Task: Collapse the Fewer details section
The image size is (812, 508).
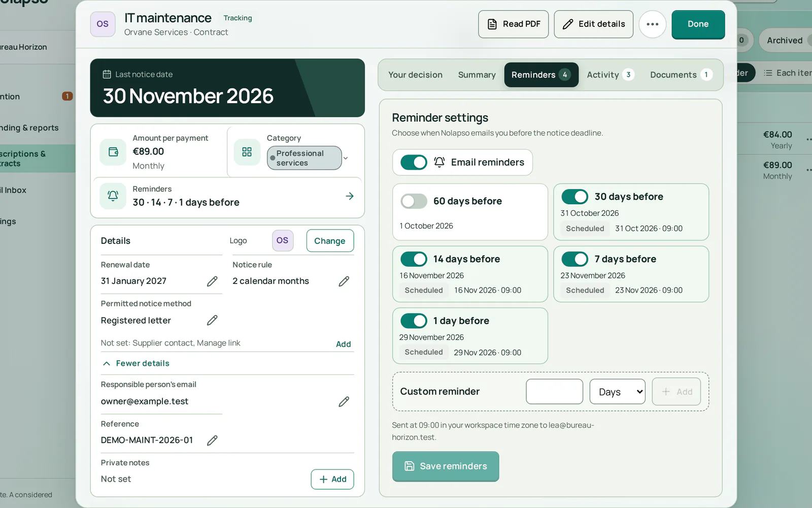Action: [x=136, y=363]
